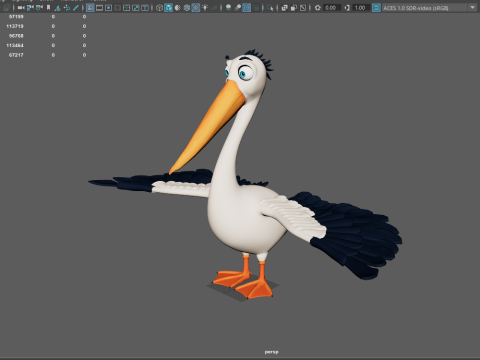Toggle the X-Ray Joints icon

point(303,7)
